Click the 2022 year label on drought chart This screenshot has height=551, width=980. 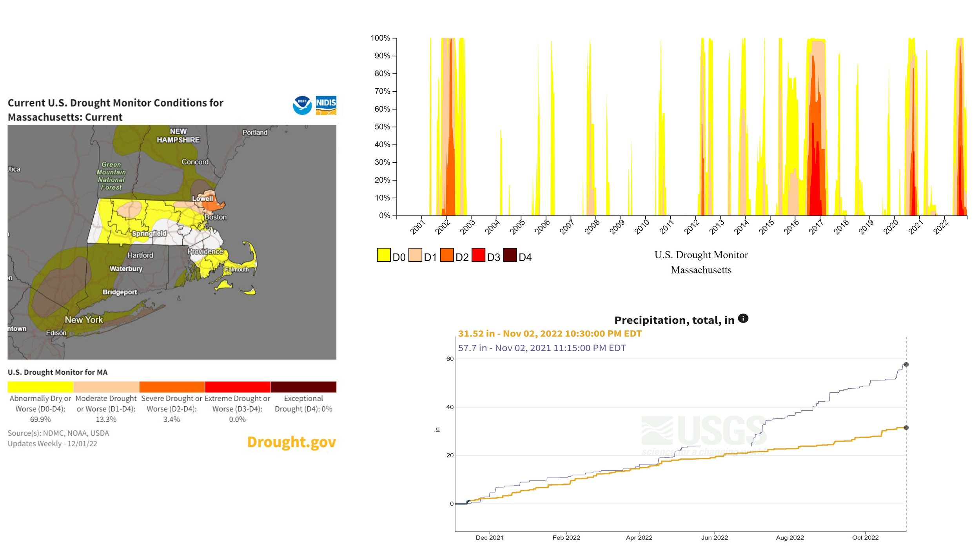pyautogui.click(x=941, y=227)
